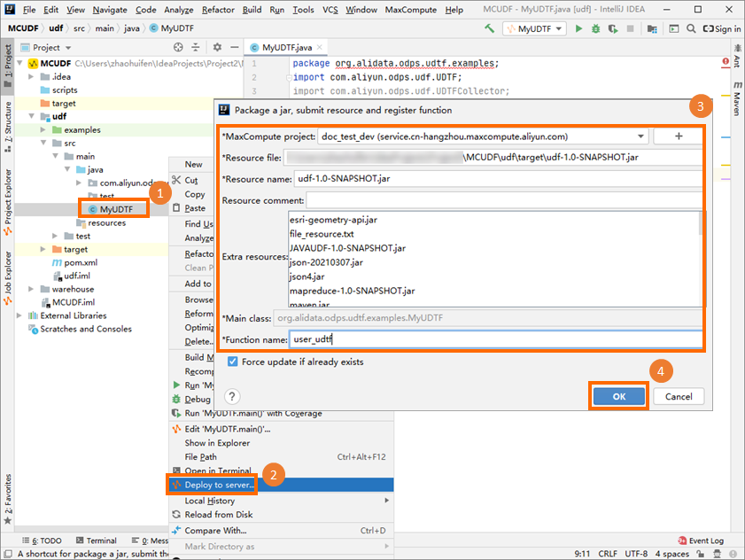Click the Stop process square icon

coord(630,28)
